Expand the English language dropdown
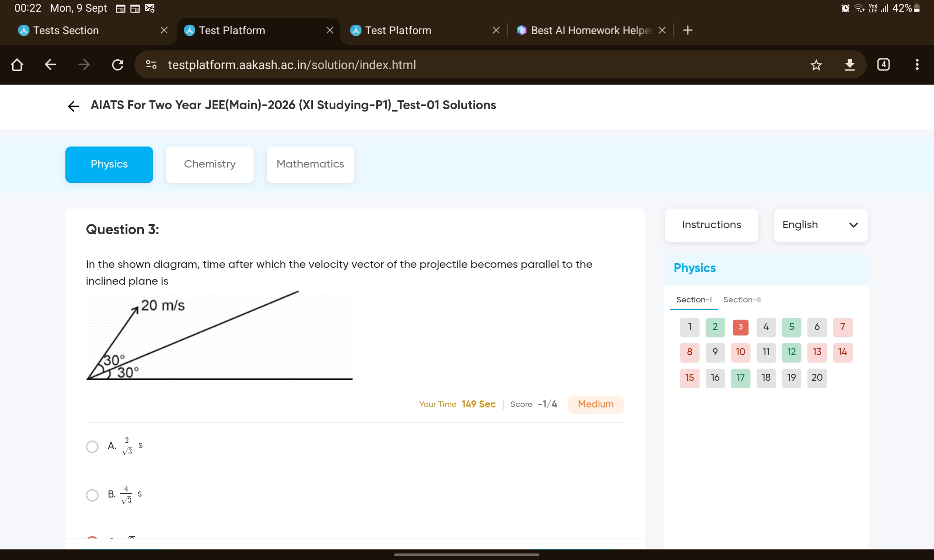This screenshot has width=934, height=560. [x=821, y=225]
